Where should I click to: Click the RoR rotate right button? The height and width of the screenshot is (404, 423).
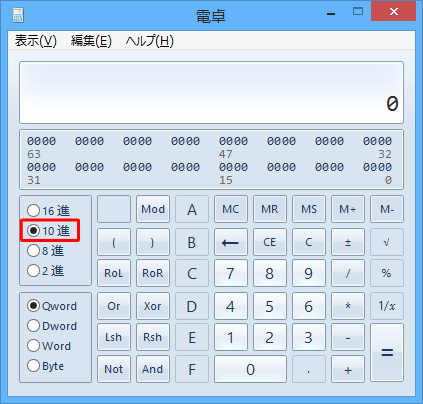click(x=153, y=273)
